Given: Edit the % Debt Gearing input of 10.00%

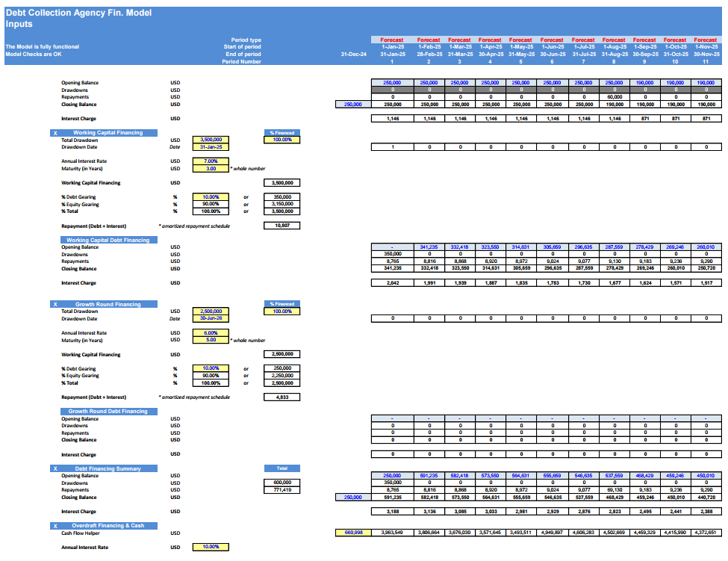Looking at the screenshot, I should tap(211, 196).
